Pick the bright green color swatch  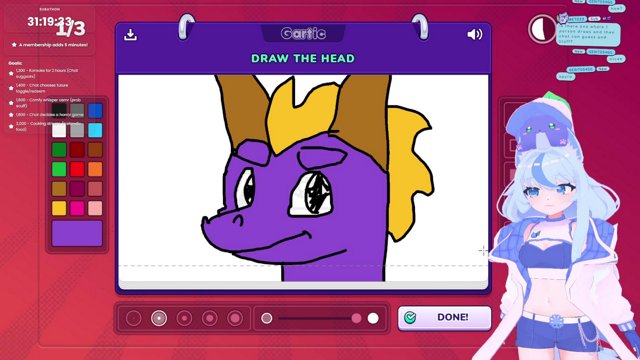pyautogui.click(x=59, y=169)
